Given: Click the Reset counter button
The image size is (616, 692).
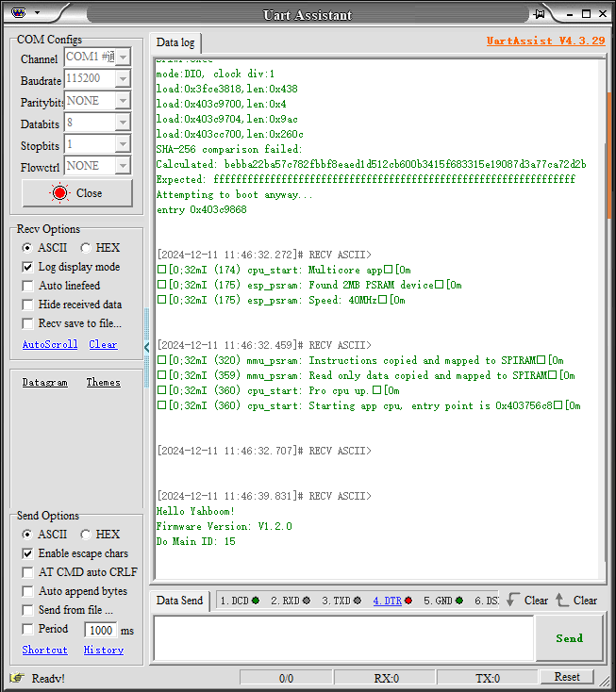Looking at the screenshot, I should click(x=567, y=677).
